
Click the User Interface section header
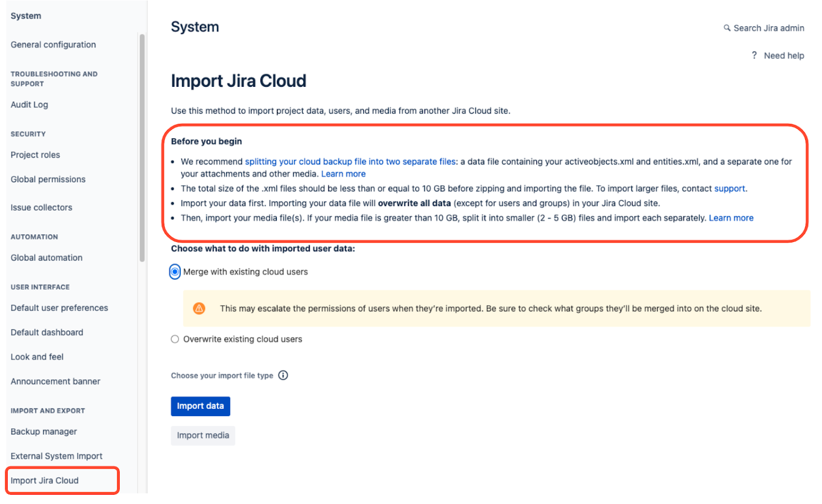point(40,287)
